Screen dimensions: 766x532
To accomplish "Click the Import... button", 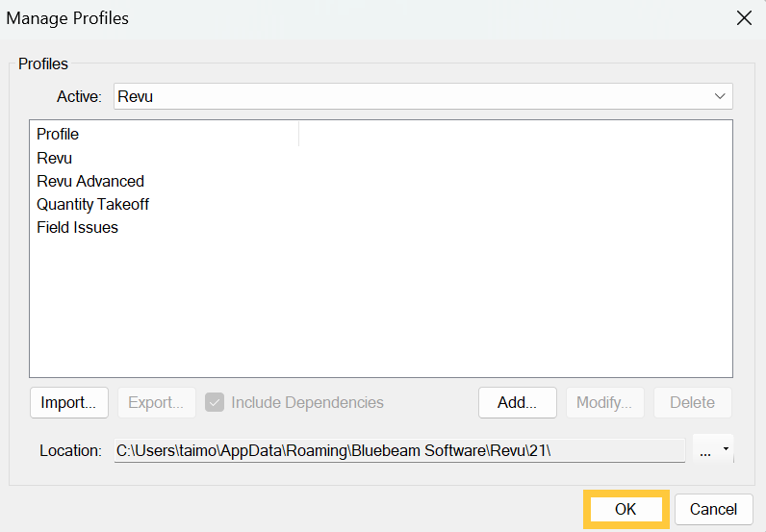I will (x=68, y=402).
